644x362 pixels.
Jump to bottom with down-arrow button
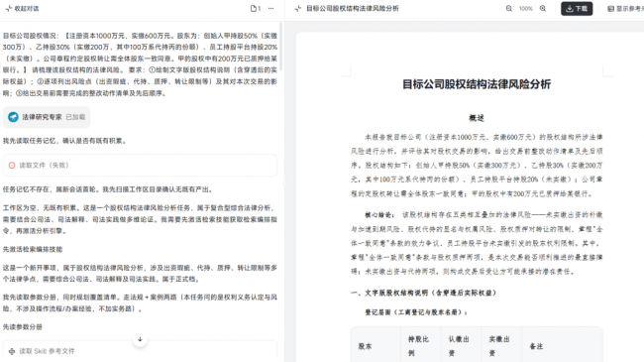point(140,339)
